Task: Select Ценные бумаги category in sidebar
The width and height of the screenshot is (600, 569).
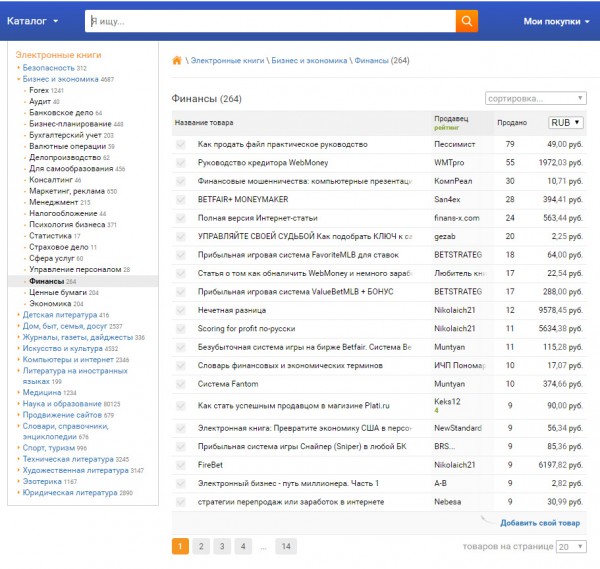Action: [58, 292]
